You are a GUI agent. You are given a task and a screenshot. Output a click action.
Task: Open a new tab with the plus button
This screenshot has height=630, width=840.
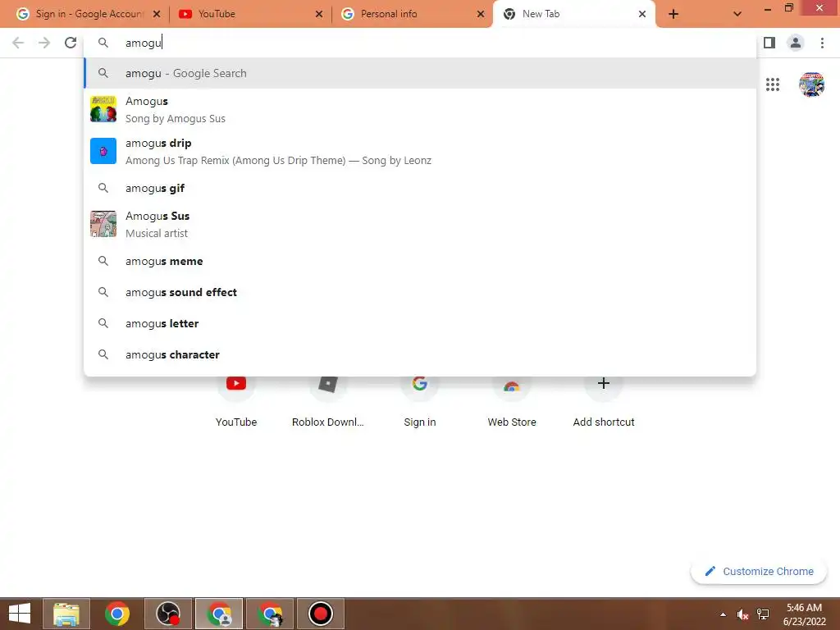673,14
